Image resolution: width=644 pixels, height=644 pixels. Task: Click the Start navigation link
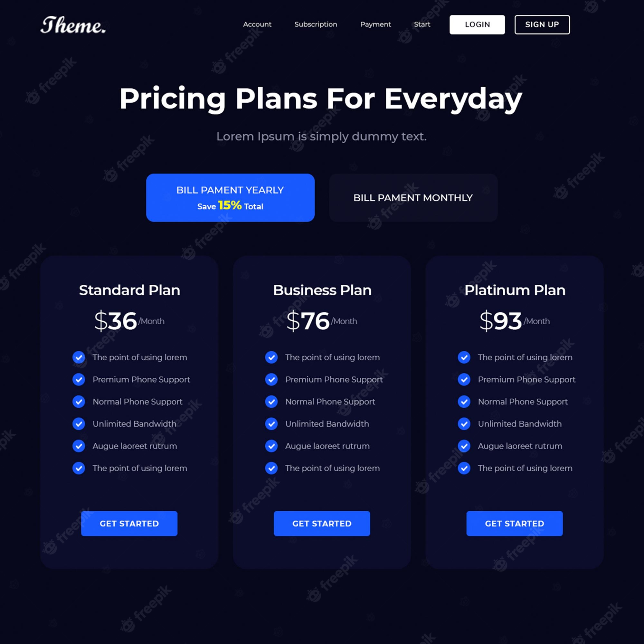click(x=422, y=24)
